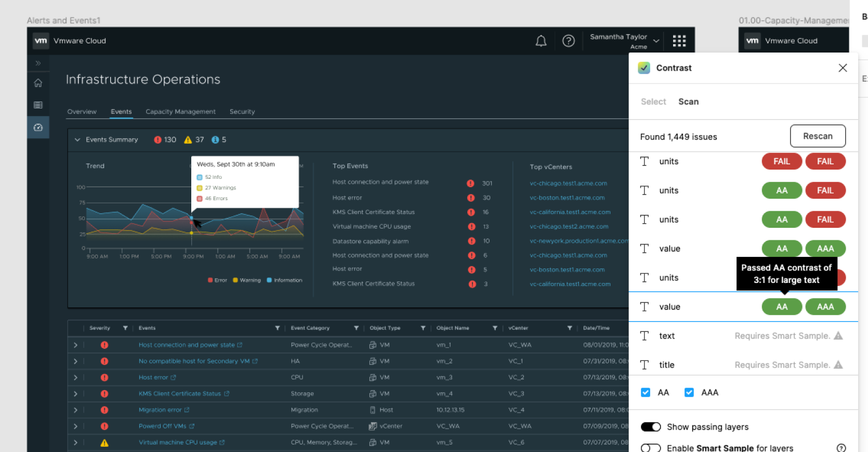Filter the Event Category column
This screenshot has height=452, width=868.
pos(356,328)
